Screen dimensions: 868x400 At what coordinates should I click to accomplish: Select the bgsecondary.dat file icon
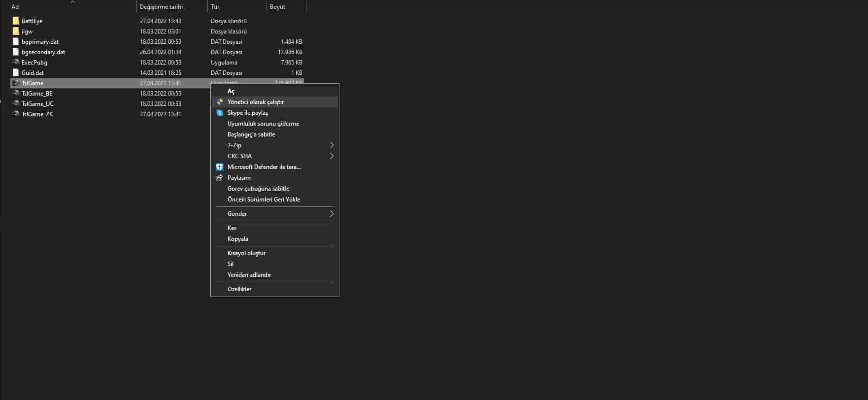coord(16,52)
